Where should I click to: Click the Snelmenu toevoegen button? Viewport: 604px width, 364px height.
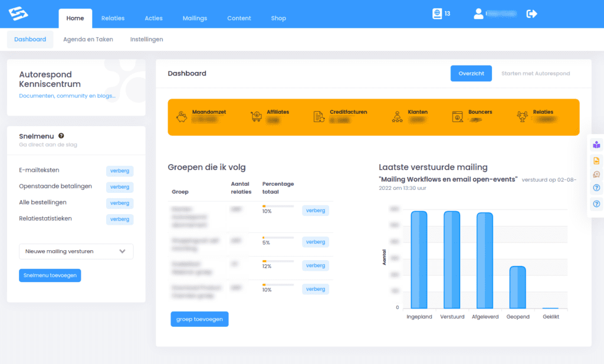click(x=50, y=276)
